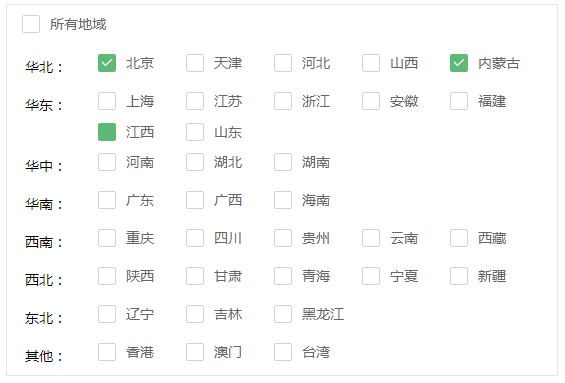
Task: Enable the 四川 checkbox
Action: tap(195, 238)
